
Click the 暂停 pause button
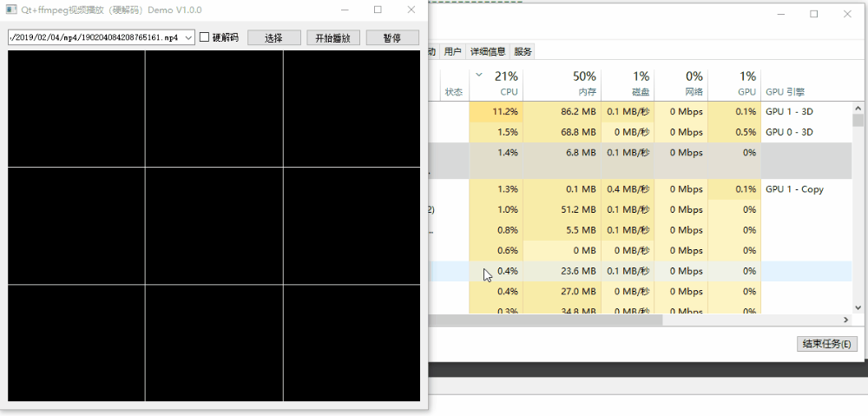tap(392, 37)
